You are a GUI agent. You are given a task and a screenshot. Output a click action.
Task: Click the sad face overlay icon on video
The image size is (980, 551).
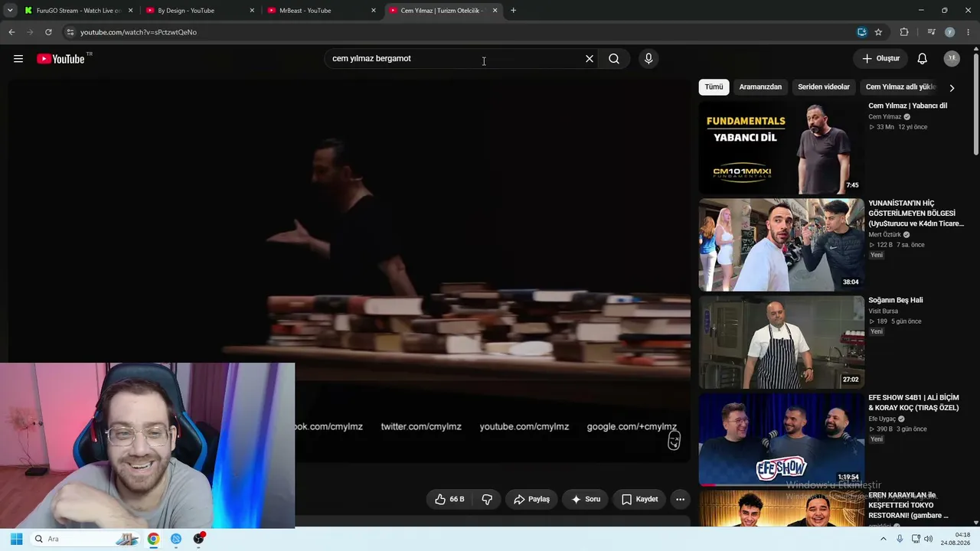(674, 441)
